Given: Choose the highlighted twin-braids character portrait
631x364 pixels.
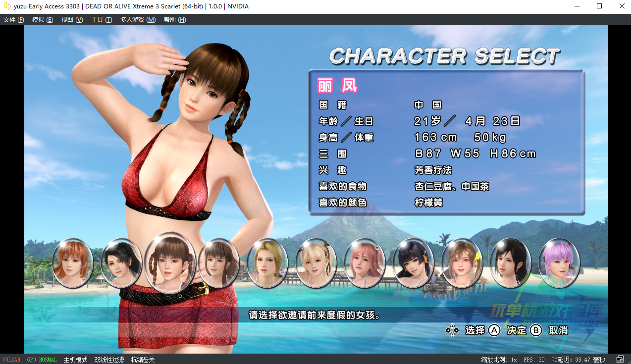Looking at the screenshot, I should pyautogui.click(x=170, y=262).
